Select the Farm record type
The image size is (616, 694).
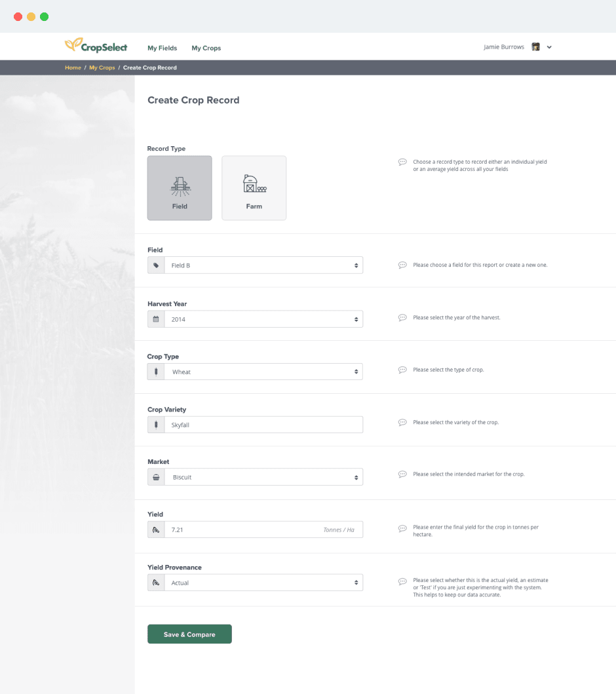(x=254, y=188)
